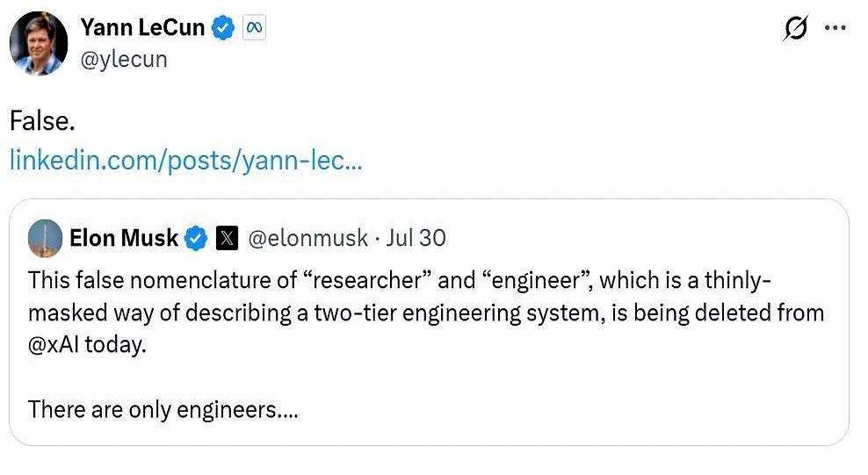Click the @elonmusk handle
Image resolution: width=868 pixels, height=475 pixels.
308,238
